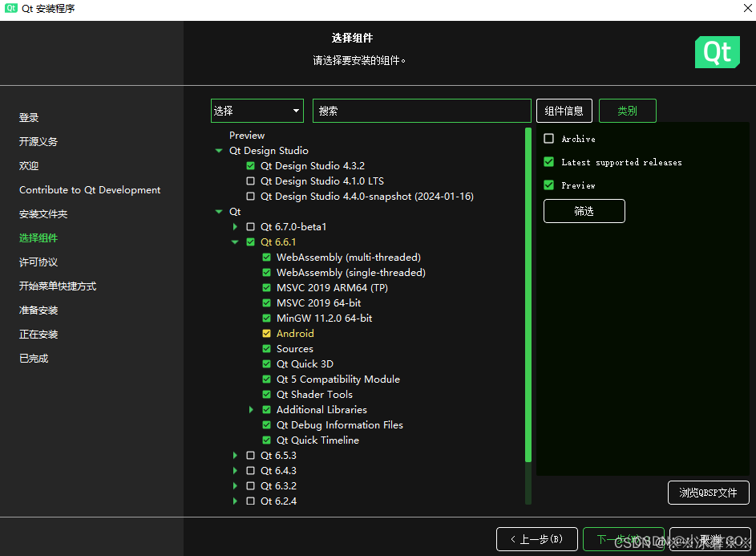Uncheck Qt Quick Timeline
The height and width of the screenshot is (556, 756).
coord(266,440)
